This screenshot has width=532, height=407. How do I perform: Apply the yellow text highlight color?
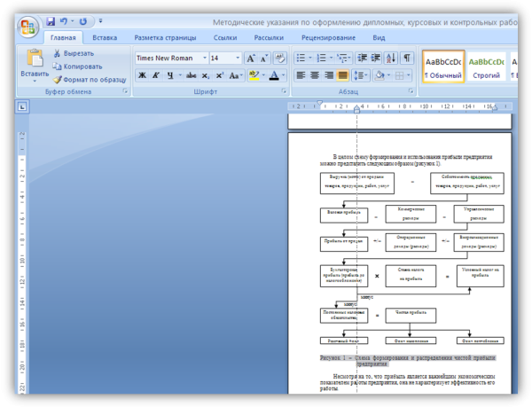[254, 75]
